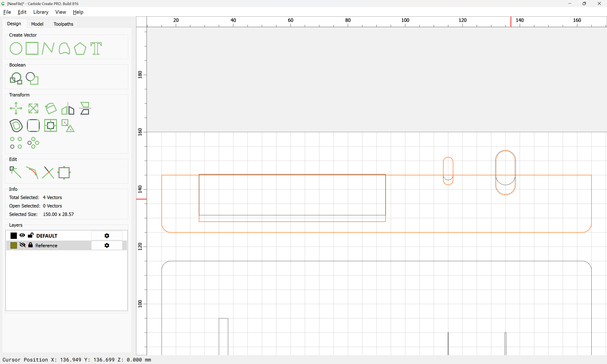The width and height of the screenshot is (607, 364).
Task: Click the Boolean union icon
Action: [x=16, y=79]
